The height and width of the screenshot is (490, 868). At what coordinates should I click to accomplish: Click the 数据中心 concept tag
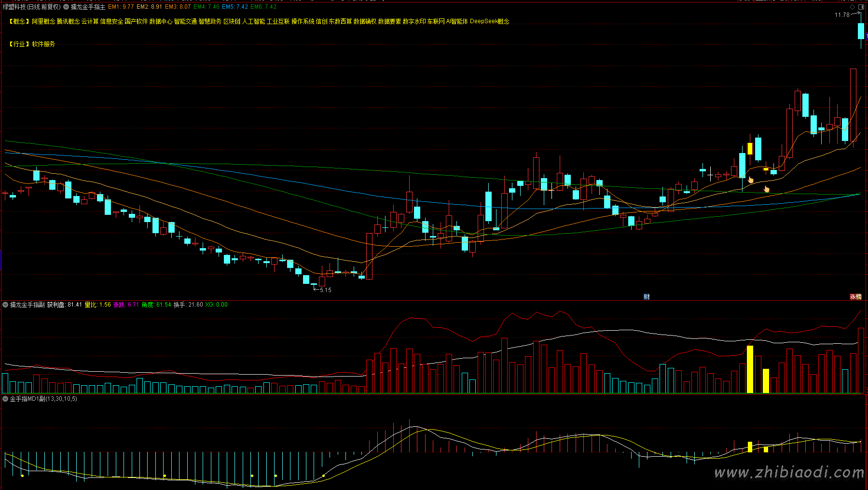161,21
